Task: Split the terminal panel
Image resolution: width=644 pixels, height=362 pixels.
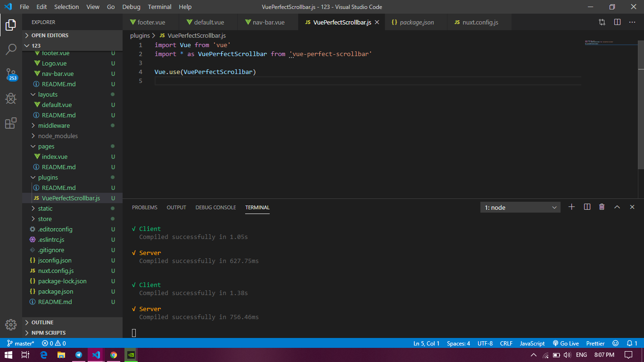Action: tap(587, 207)
